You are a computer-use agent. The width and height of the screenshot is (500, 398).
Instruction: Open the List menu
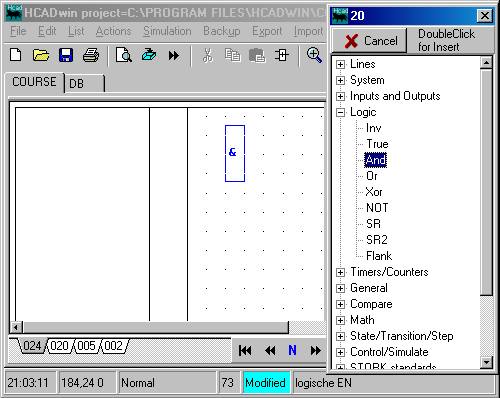76,31
